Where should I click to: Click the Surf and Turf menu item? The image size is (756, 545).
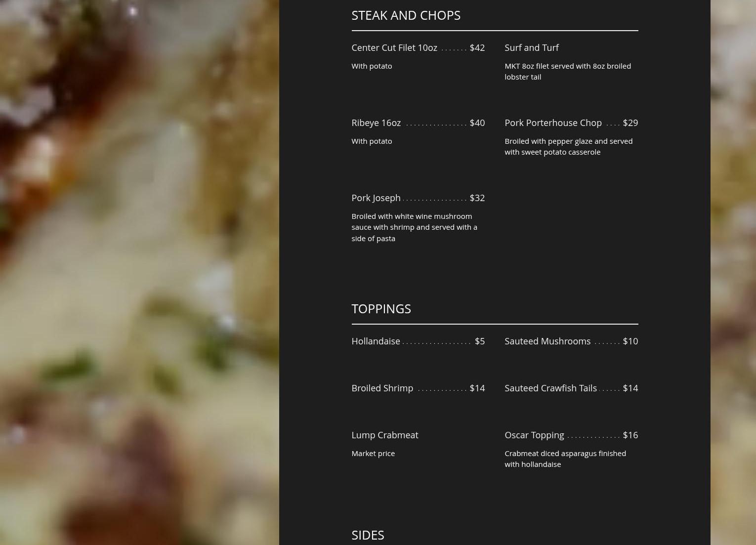click(x=532, y=47)
